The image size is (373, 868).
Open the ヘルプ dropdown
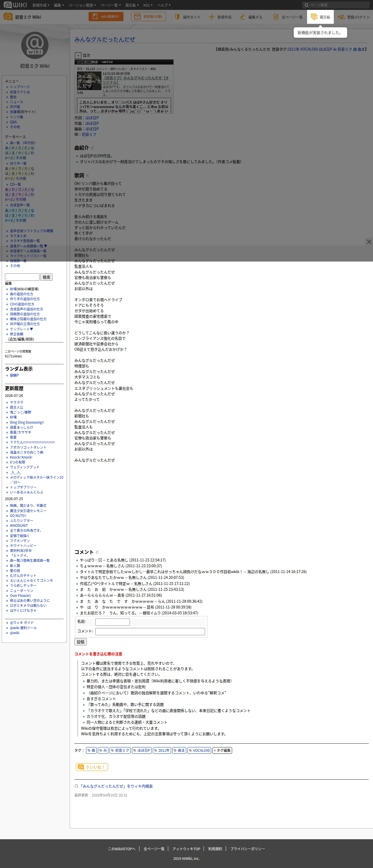point(164,5)
